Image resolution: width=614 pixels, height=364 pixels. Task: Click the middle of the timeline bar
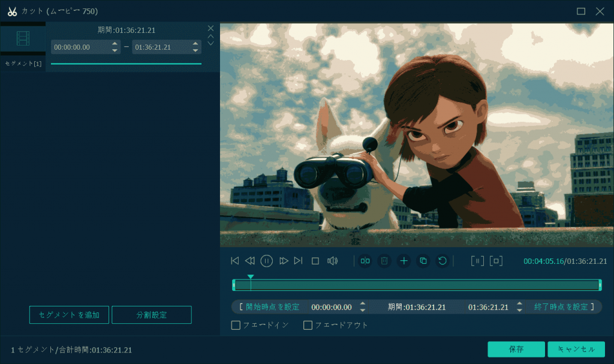coord(417,285)
